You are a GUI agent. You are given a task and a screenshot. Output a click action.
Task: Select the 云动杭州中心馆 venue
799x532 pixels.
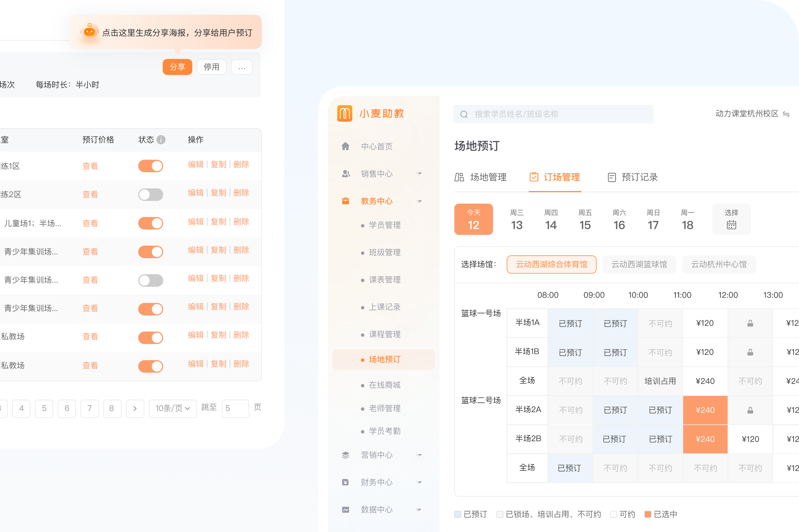tap(719, 264)
